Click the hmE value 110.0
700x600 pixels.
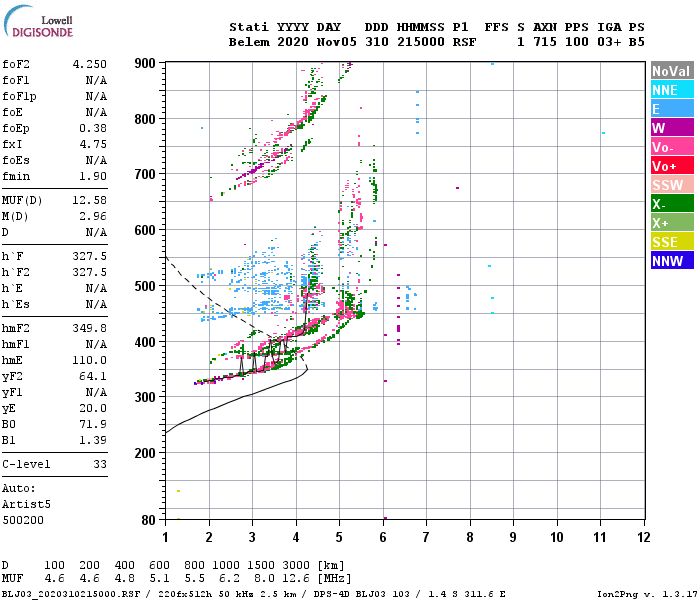click(x=90, y=360)
